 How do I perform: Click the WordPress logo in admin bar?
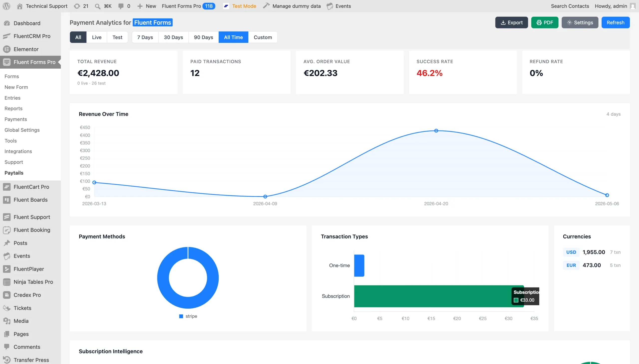click(6, 6)
